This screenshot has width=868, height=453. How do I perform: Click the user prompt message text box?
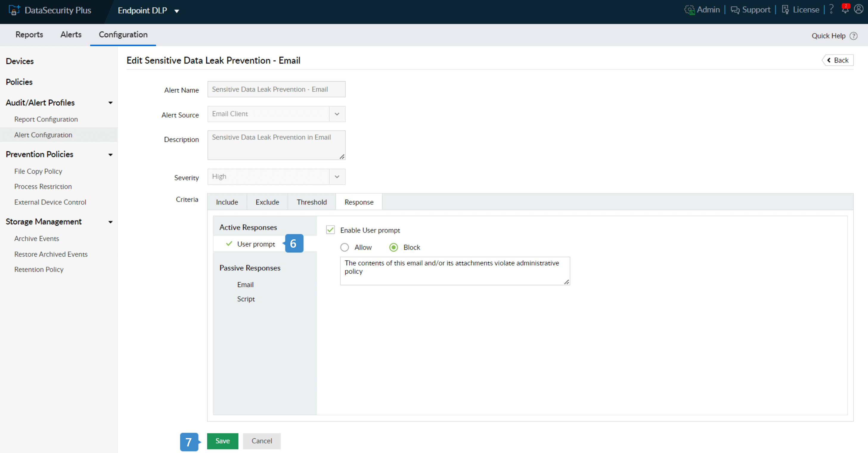tap(455, 271)
